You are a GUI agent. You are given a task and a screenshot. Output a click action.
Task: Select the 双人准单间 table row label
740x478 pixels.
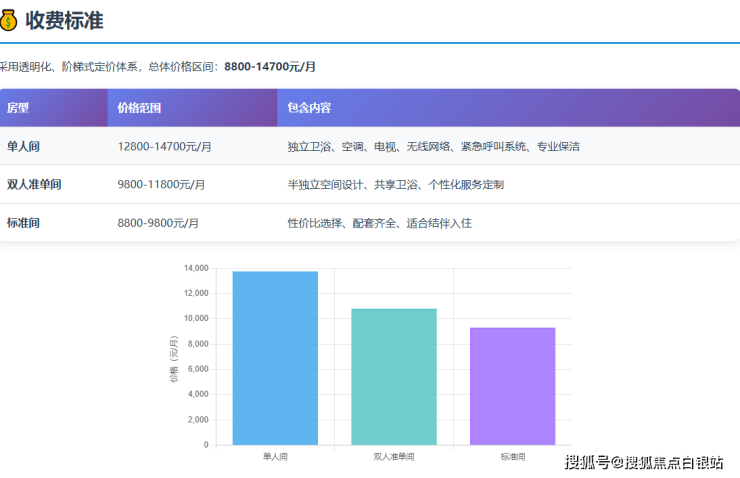[34, 184]
